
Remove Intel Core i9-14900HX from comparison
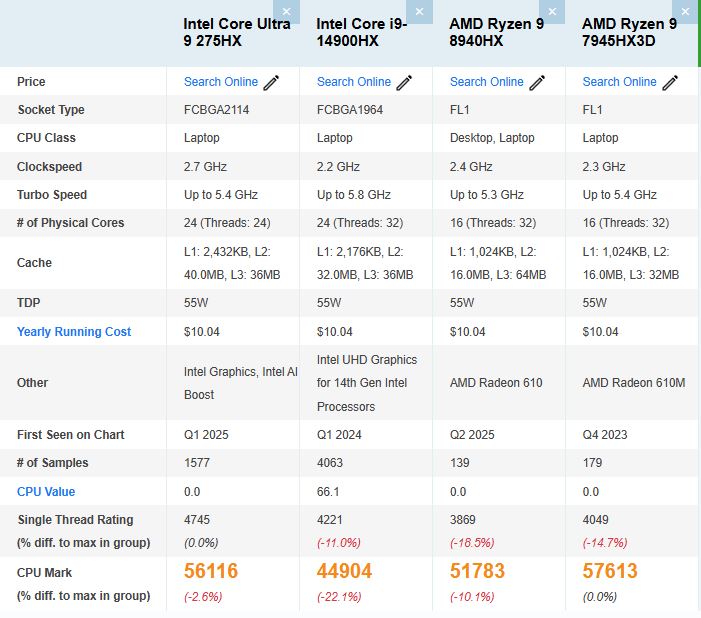tap(420, 11)
